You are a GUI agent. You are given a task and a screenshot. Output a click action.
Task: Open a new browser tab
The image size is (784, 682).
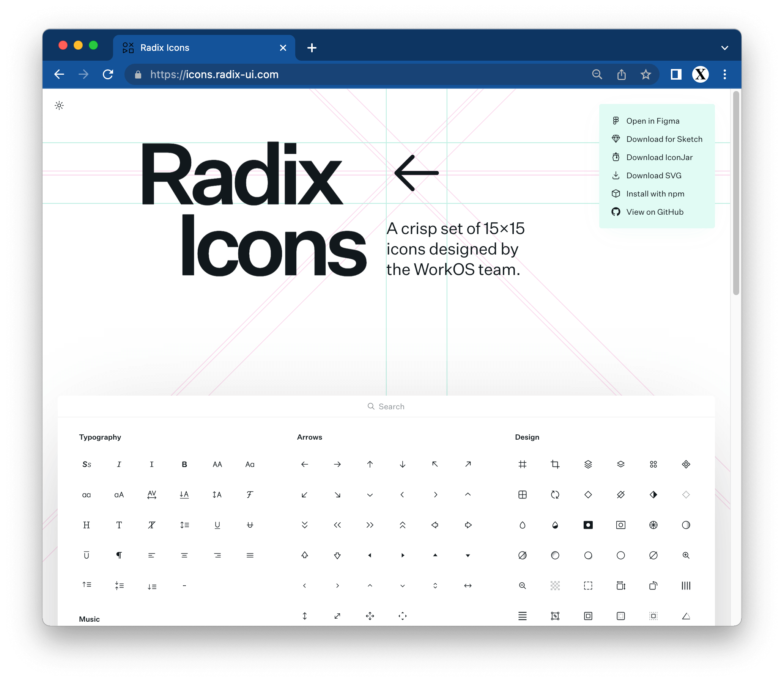pos(312,48)
